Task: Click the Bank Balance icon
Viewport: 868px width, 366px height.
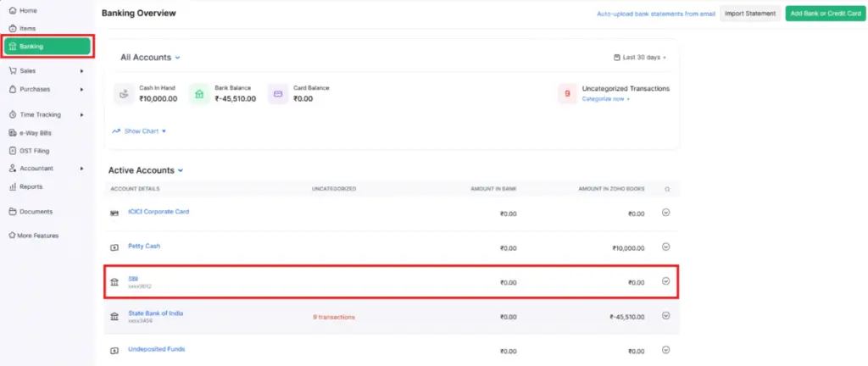Action: pos(199,93)
